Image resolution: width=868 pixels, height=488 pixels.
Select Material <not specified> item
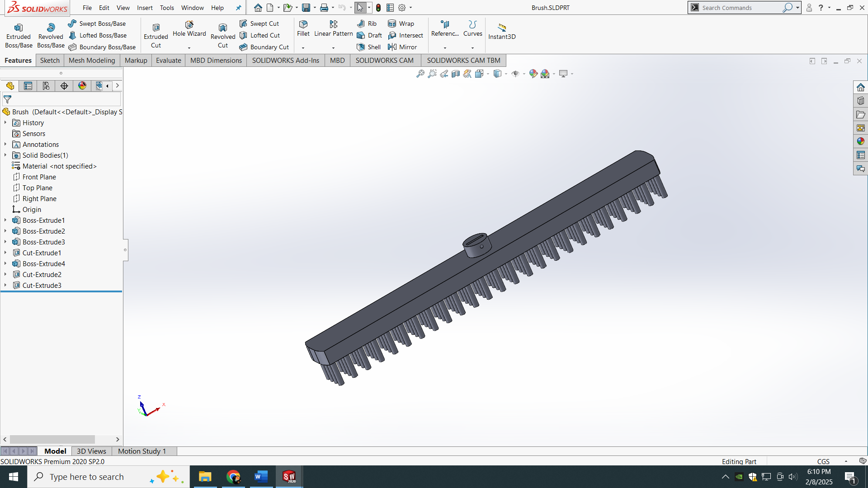pyautogui.click(x=60, y=166)
